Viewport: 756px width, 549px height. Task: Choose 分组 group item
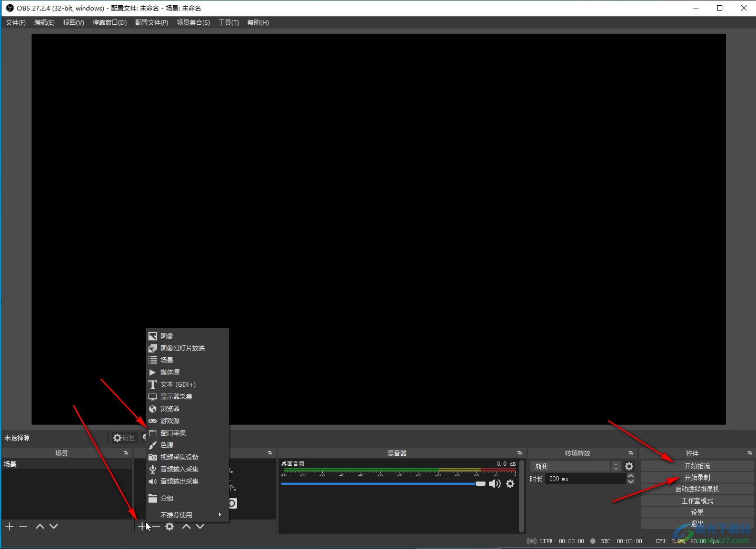(187, 498)
